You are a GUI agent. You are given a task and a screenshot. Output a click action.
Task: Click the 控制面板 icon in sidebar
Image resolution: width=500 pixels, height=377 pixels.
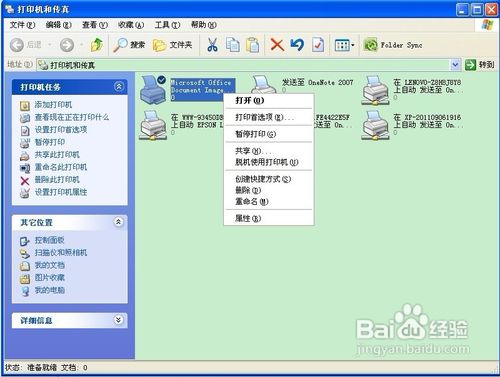25,241
